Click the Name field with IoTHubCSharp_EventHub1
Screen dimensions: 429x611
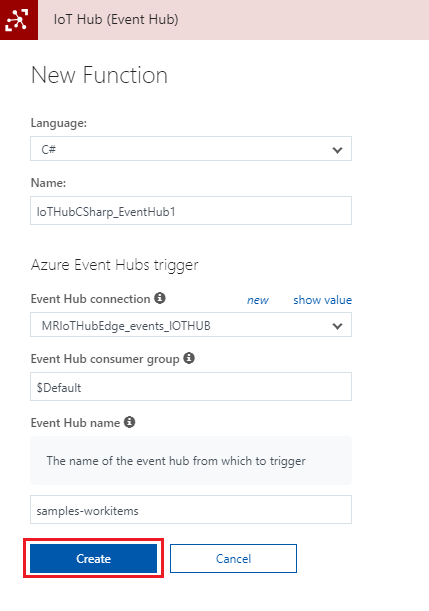pos(191,210)
